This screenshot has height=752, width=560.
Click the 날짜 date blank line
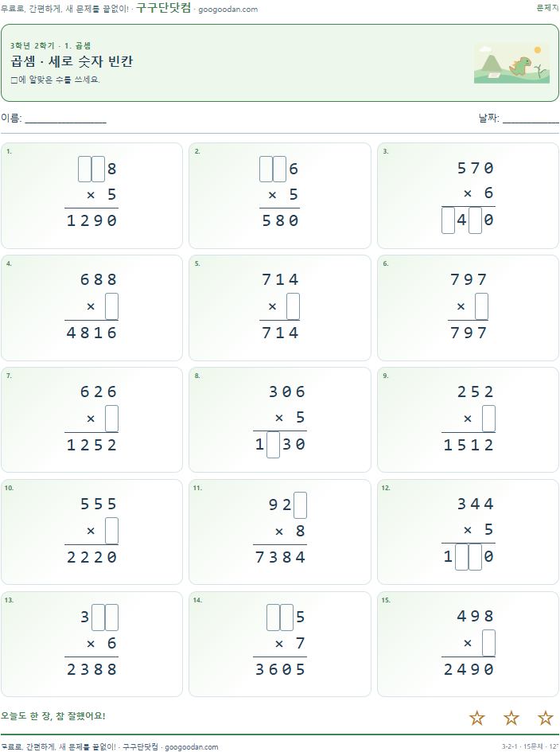coord(531,119)
